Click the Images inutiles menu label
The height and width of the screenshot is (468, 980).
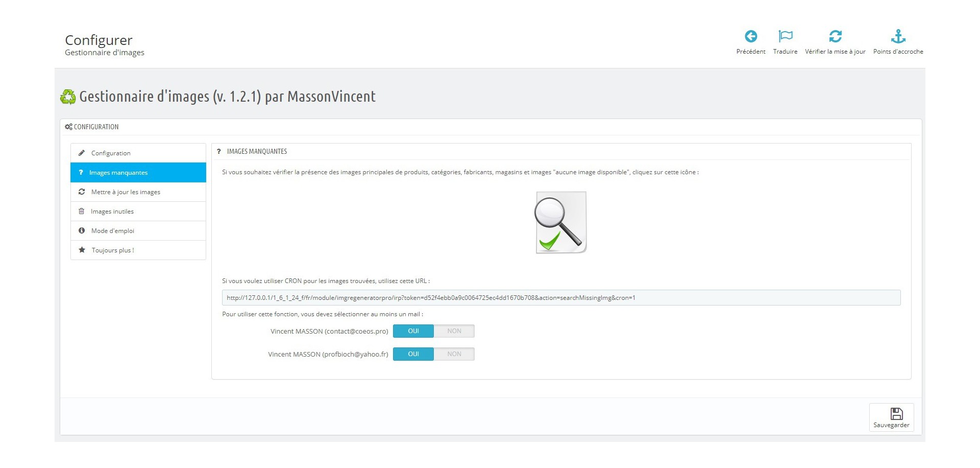coord(112,212)
